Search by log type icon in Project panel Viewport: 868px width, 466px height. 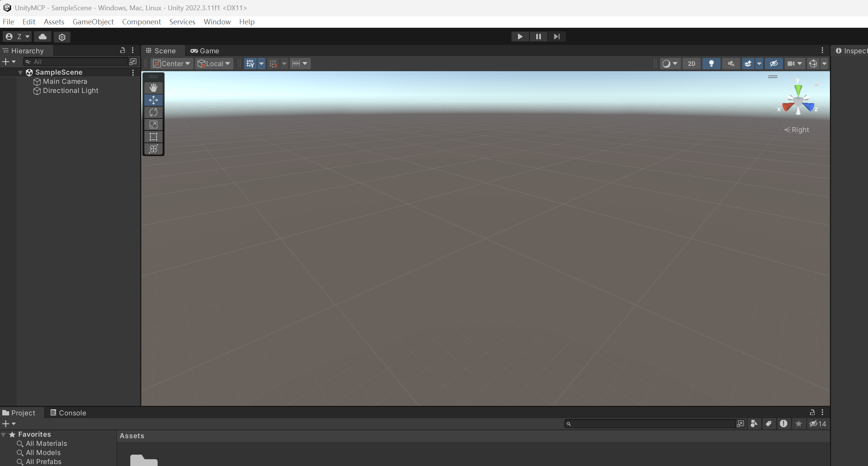(783, 424)
